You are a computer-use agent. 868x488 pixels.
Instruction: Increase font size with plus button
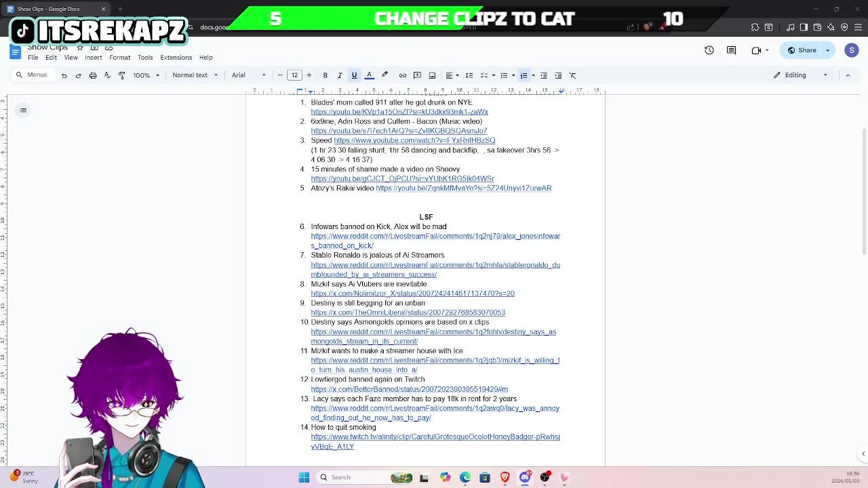coord(309,75)
